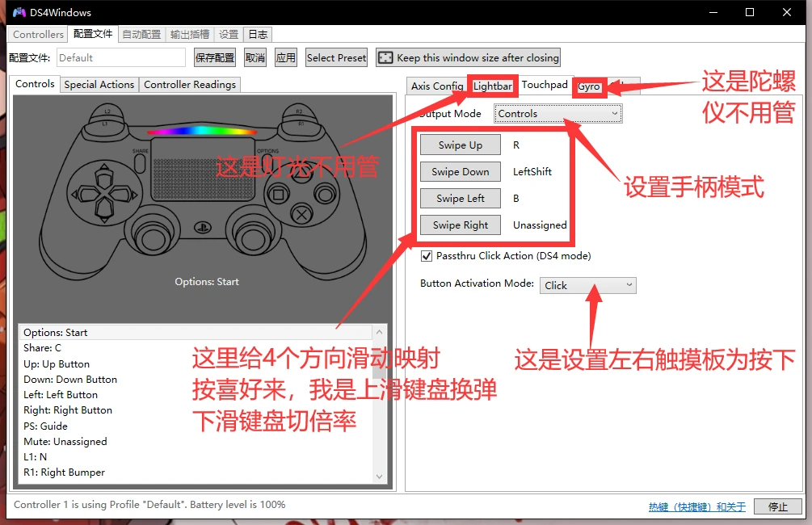The width and height of the screenshot is (812, 525).
Task: Select the Mute: Unassigned row
Action: click(x=196, y=442)
